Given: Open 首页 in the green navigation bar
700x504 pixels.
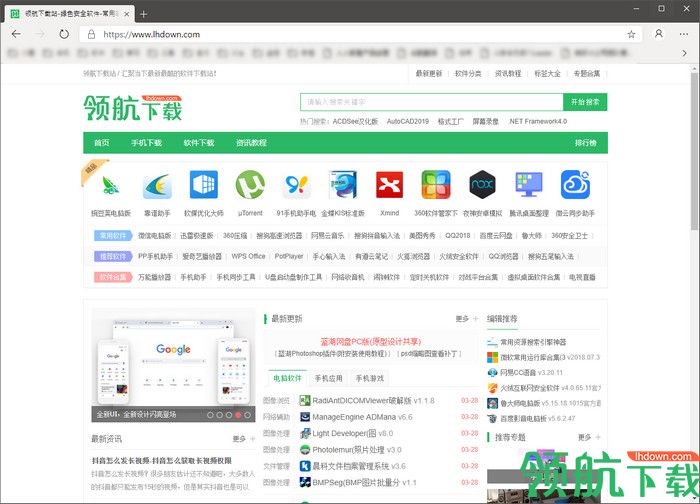Looking at the screenshot, I should [101, 143].
